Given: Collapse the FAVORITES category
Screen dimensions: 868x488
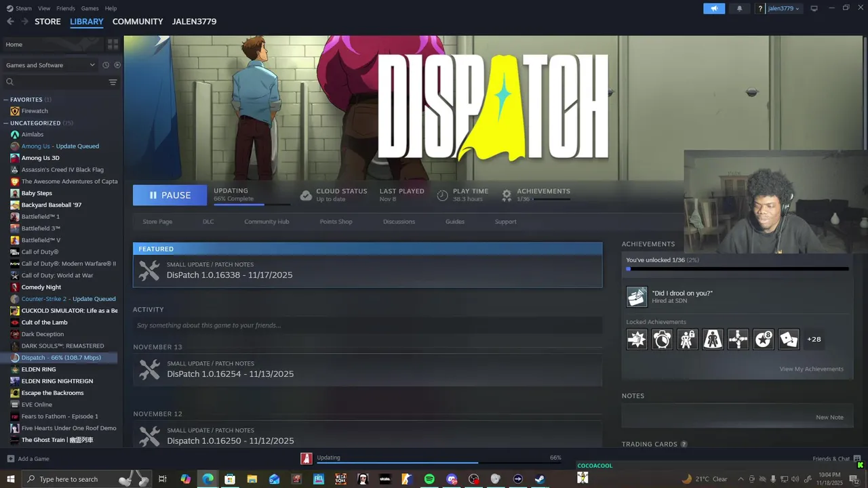Looking at the screenshot, I should coord(5,100).
